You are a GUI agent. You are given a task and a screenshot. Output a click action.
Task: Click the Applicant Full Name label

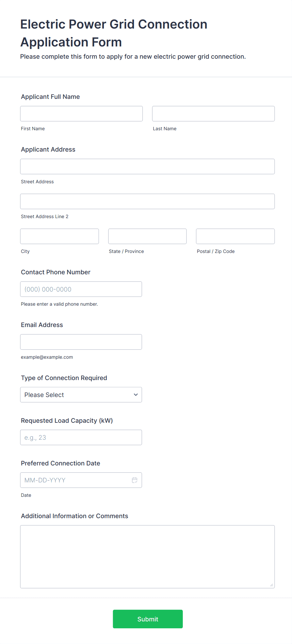pyautogui.click(x=50, y=97)
